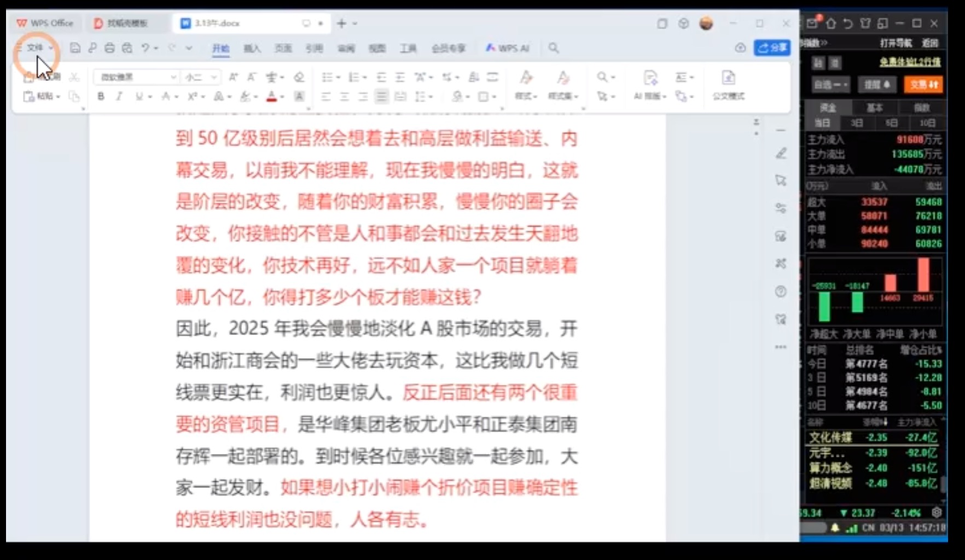
Task: Apply the red font color swatch
Action: [x=272, y=97]
